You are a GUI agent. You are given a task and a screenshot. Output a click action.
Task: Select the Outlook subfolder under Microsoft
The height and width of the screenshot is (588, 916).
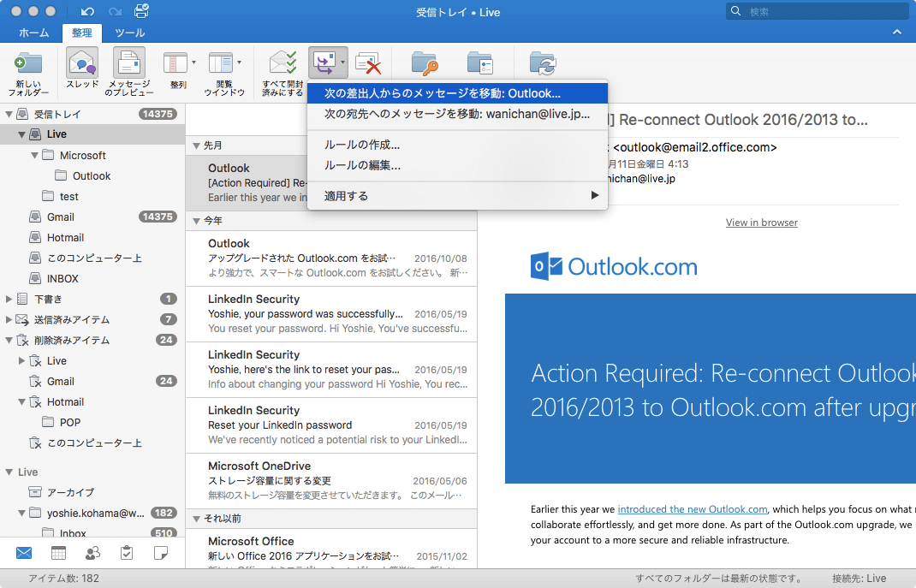pos(92,175)
